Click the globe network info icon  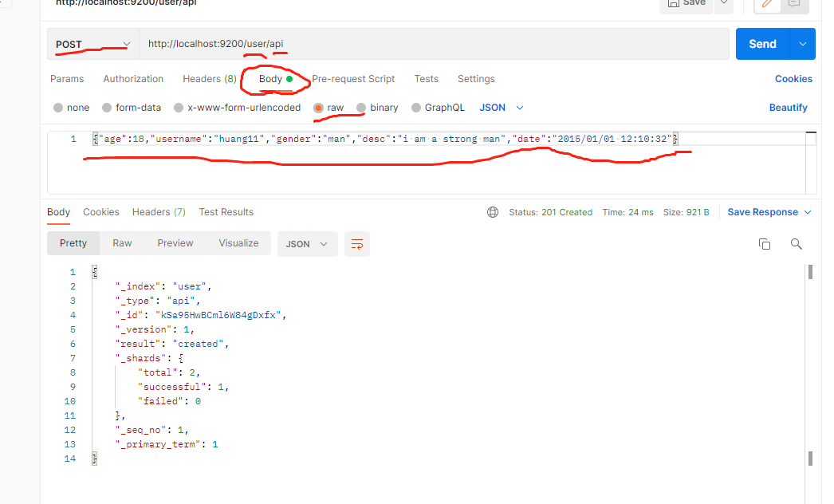[493, 212]
